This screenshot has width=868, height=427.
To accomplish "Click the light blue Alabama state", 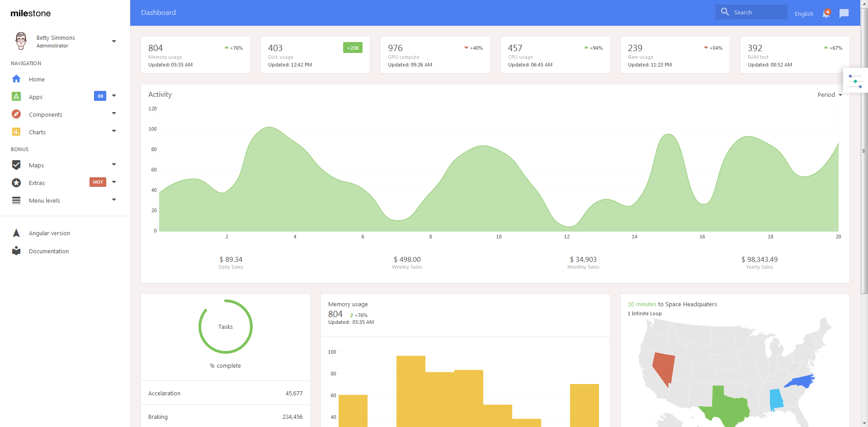I will [776, 399].
